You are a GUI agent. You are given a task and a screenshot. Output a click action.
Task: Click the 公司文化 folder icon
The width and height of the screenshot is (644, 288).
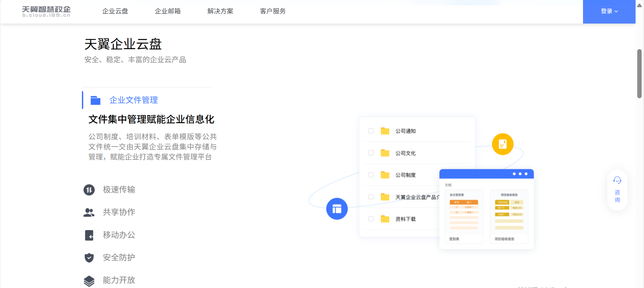tap(385, 153)
